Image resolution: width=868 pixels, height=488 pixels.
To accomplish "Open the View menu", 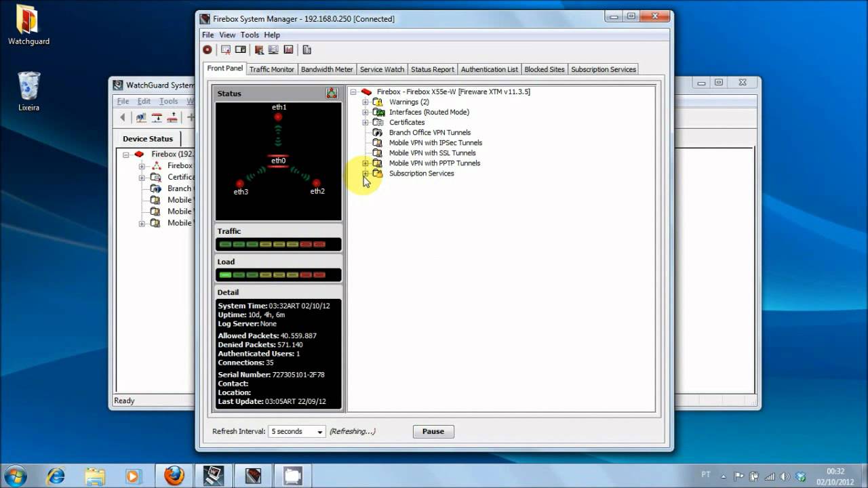I will click(227, 35).
